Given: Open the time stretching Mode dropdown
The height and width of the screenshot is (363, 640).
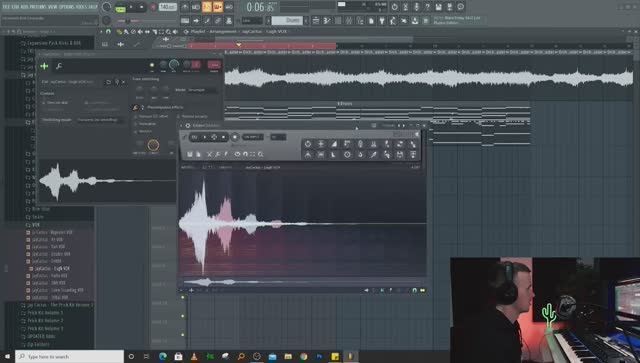Looking at the screenshot, I should [x=202, y=90].
